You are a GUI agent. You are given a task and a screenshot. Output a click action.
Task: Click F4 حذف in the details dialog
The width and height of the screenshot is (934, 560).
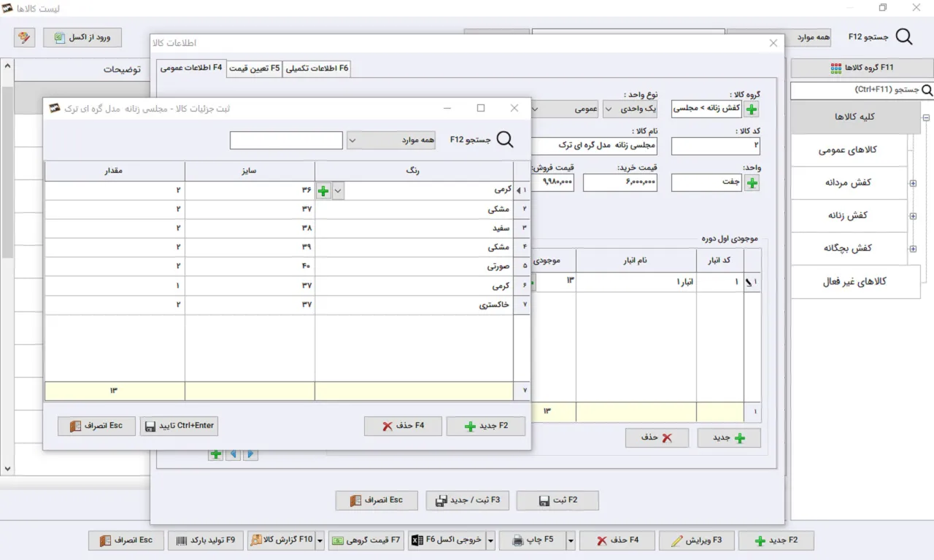coord(403,426)
